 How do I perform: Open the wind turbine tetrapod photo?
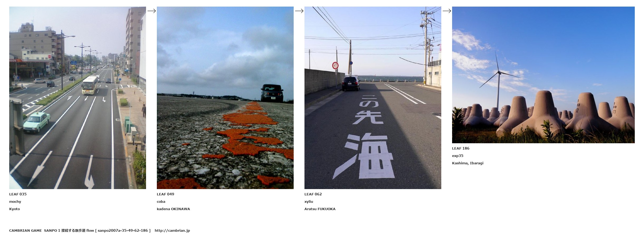(x=543, y=75)
